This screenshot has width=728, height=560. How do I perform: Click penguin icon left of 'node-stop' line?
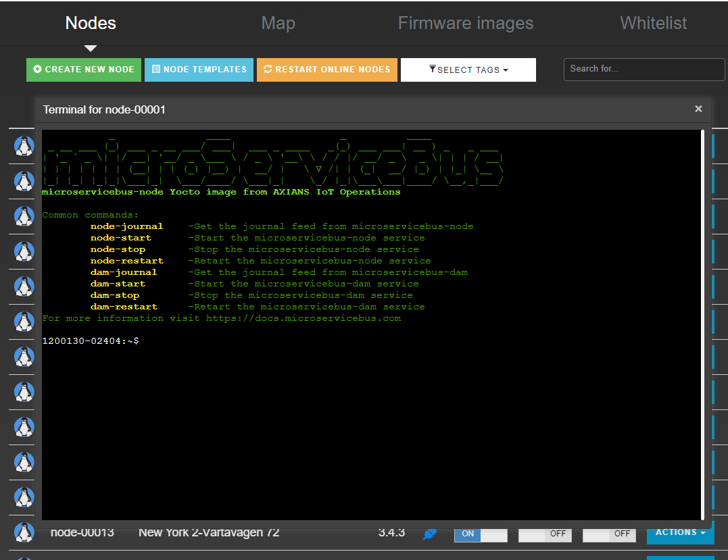24,251
